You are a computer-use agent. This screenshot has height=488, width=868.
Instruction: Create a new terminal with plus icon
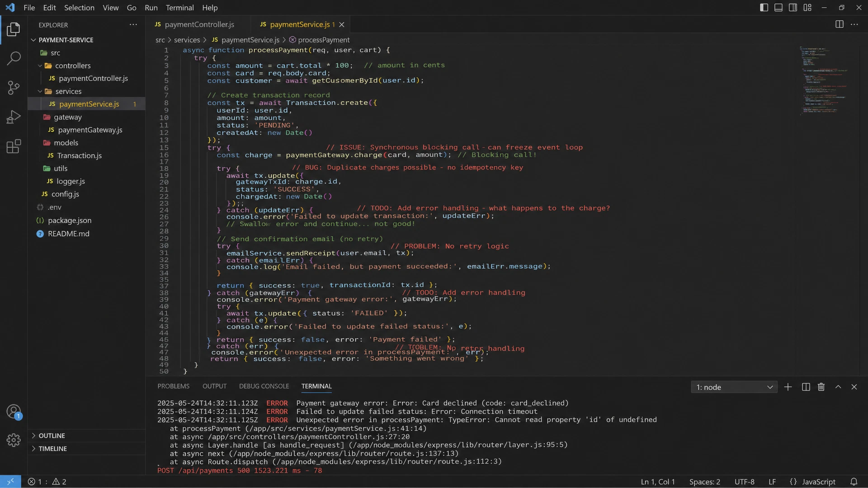pos(788,387)
